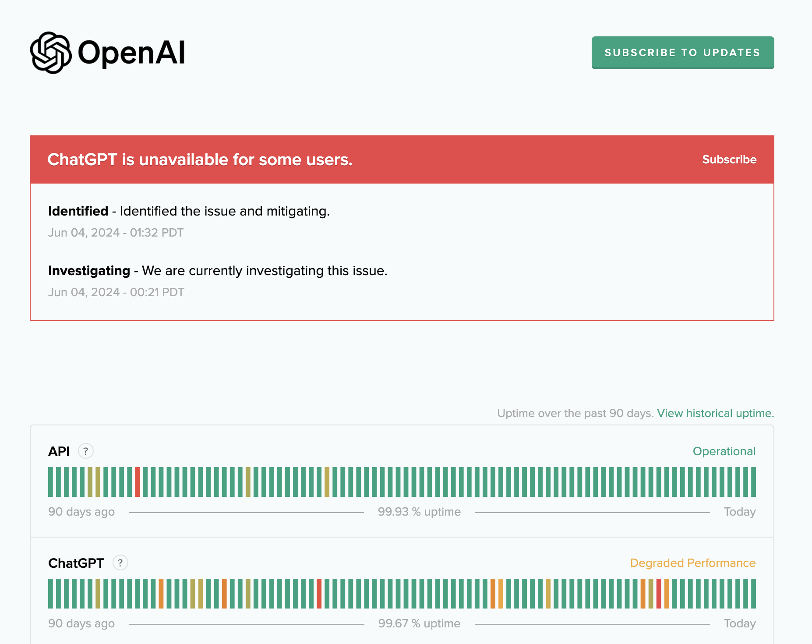The height and width of the screenshot is (644, 812).
Task: Click the first bar of the ChatGPT uptime chart
Action: 51,594
